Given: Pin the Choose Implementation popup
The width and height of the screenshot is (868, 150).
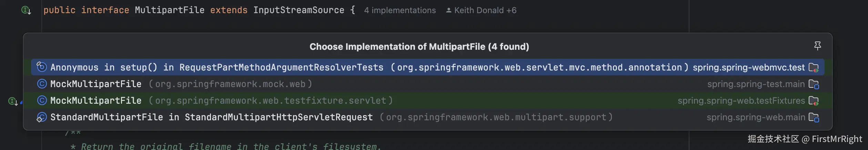Looking at the screenshot, I should click(x=817, y=46).
